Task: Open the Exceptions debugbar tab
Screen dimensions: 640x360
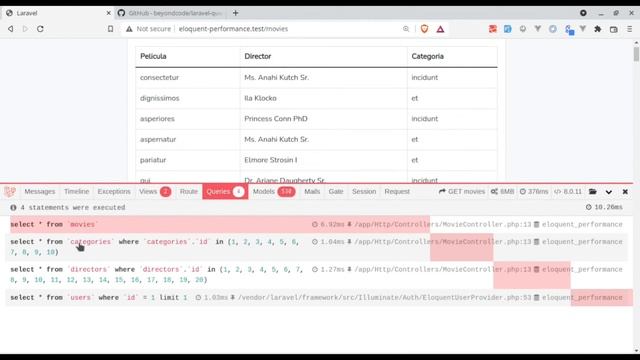Action: click(x=114, y=191)
